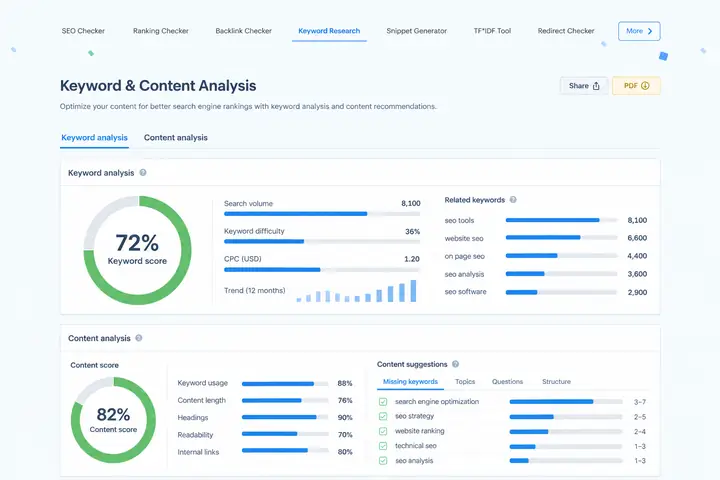Toggle the seo strategy checkbox
Screen dimensions: 720x480
[383, 417]
